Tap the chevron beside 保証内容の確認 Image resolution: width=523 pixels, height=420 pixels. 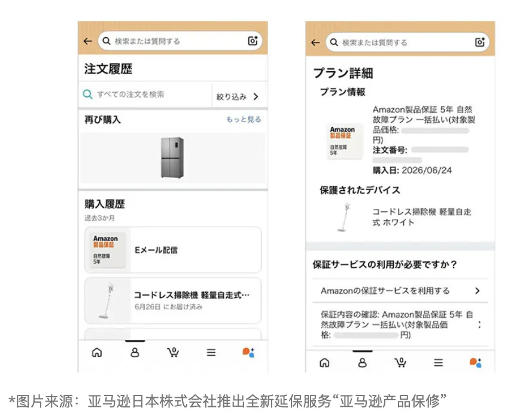tap(480, 325)
